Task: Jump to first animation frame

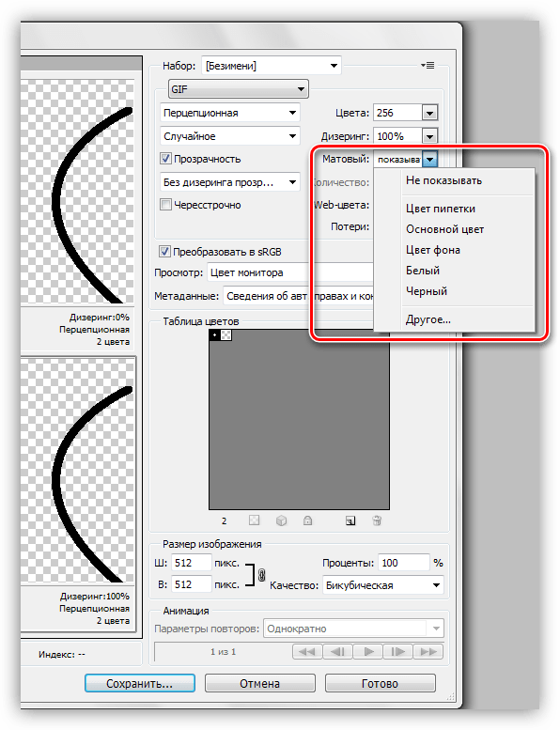Action: click(x=307, y=652)
